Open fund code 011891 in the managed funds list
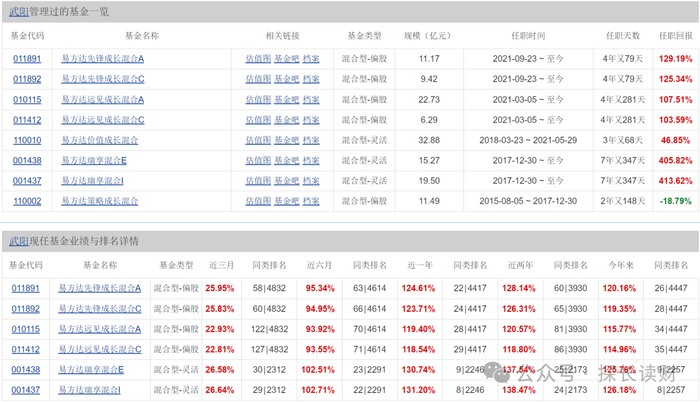700x402 pixels. coord(27,59)
